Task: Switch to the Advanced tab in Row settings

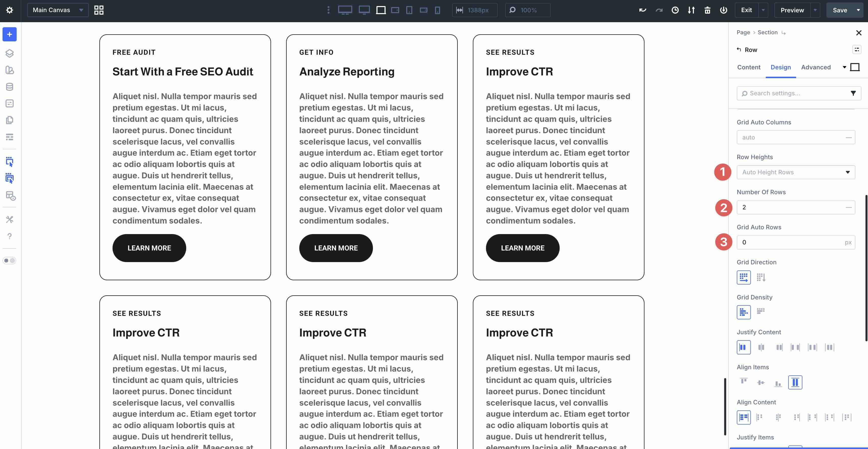Action: tap(816, 67)
